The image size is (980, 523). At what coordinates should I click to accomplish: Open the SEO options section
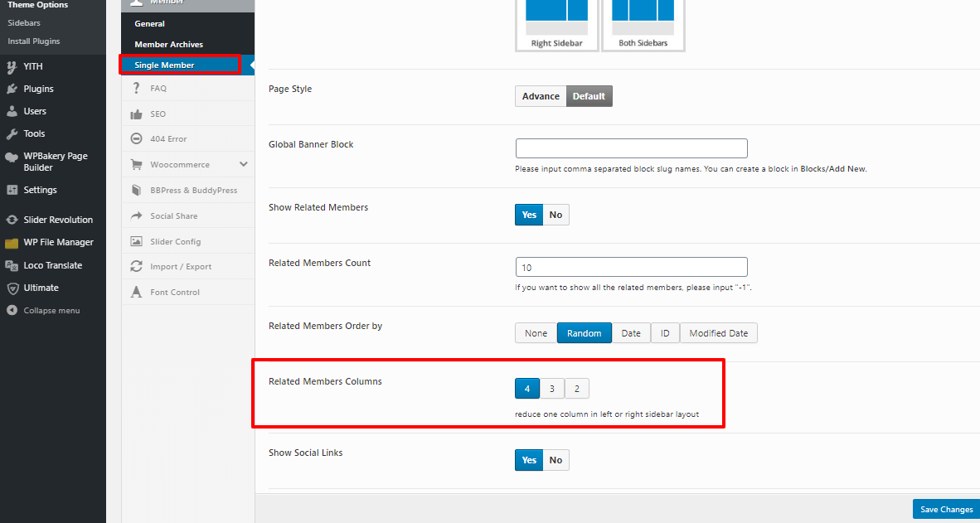pos(188,114)
